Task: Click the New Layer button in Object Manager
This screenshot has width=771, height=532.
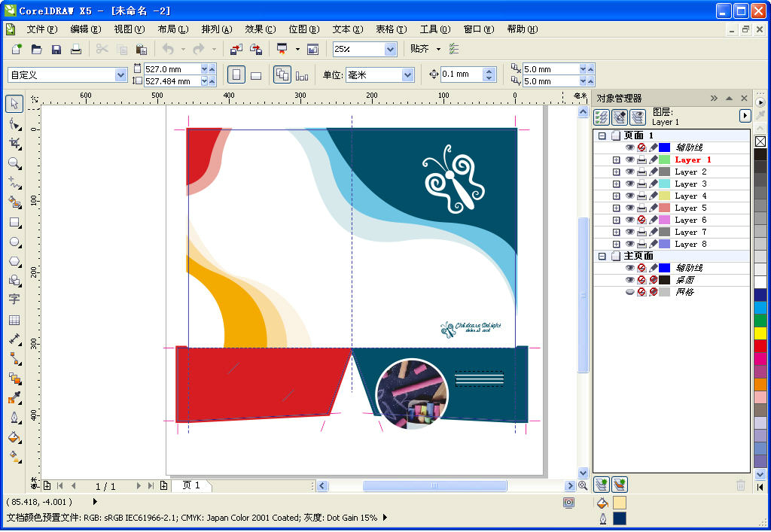Action: (x=601, y=485)
